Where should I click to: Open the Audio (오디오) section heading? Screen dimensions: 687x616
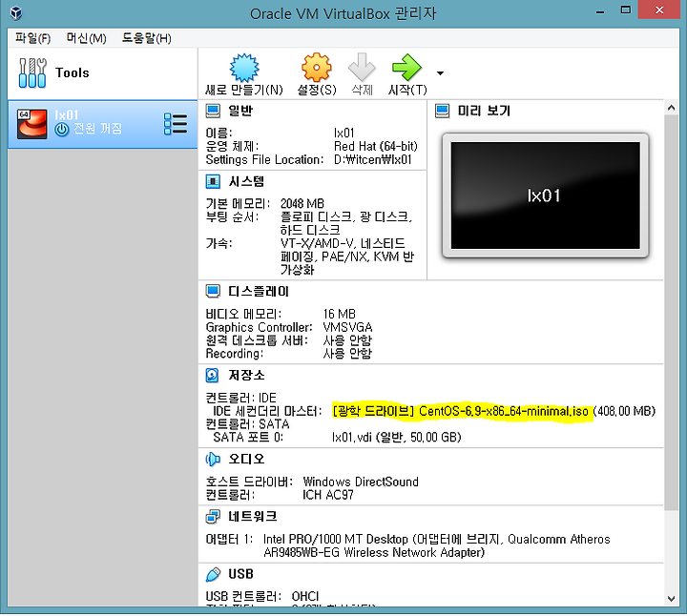(246, 459)
